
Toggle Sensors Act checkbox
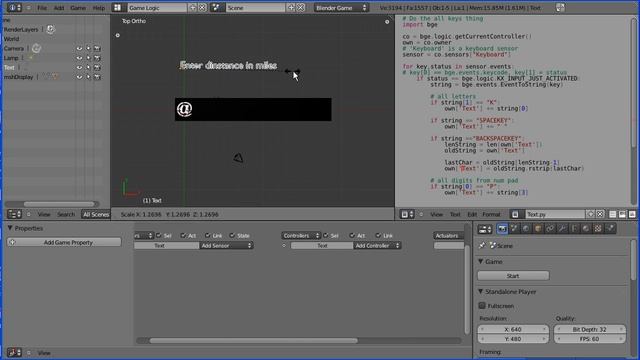[183, 236]
